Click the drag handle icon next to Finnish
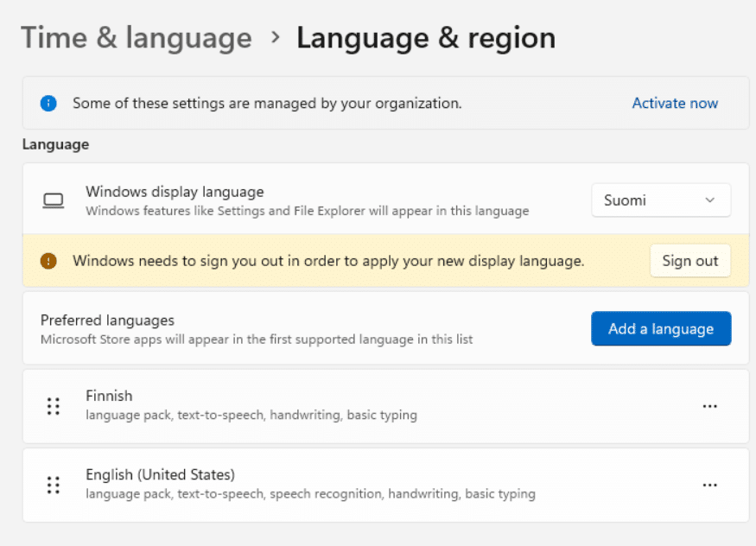756x546 pixels. (53, 406)
